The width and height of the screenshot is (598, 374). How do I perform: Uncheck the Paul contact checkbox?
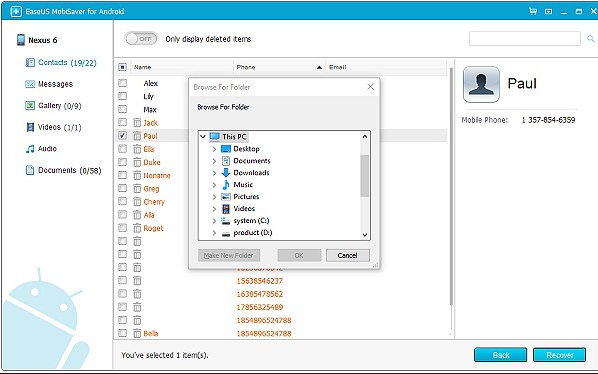[x=122, y=135]
